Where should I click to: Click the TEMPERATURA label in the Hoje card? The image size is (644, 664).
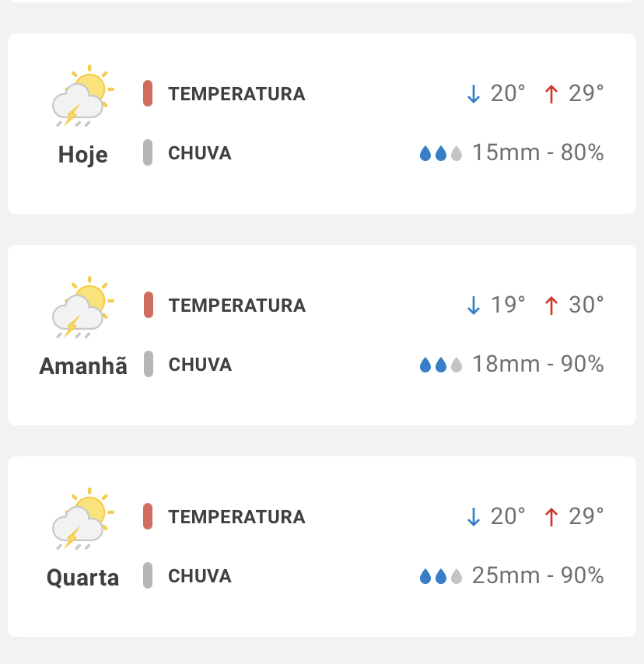(x=236, y=94)
